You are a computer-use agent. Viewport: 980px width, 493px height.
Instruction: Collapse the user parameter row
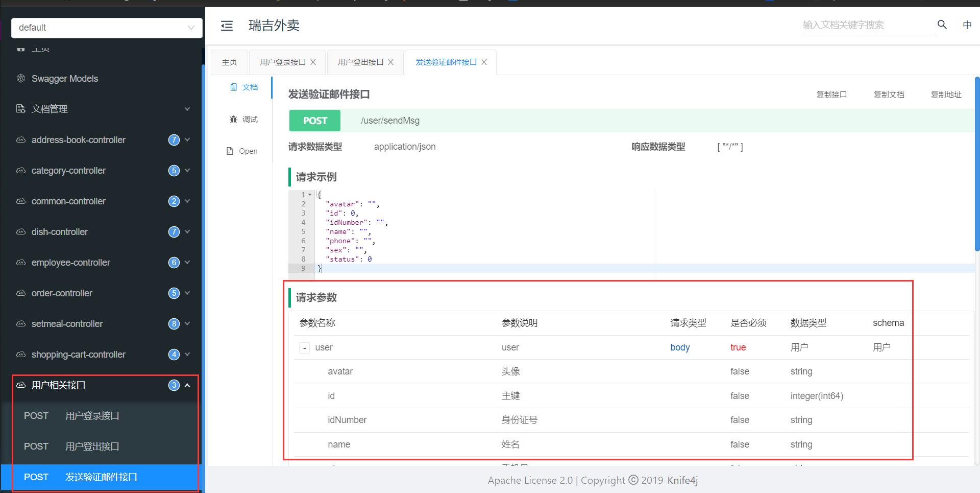pos(304,348)
